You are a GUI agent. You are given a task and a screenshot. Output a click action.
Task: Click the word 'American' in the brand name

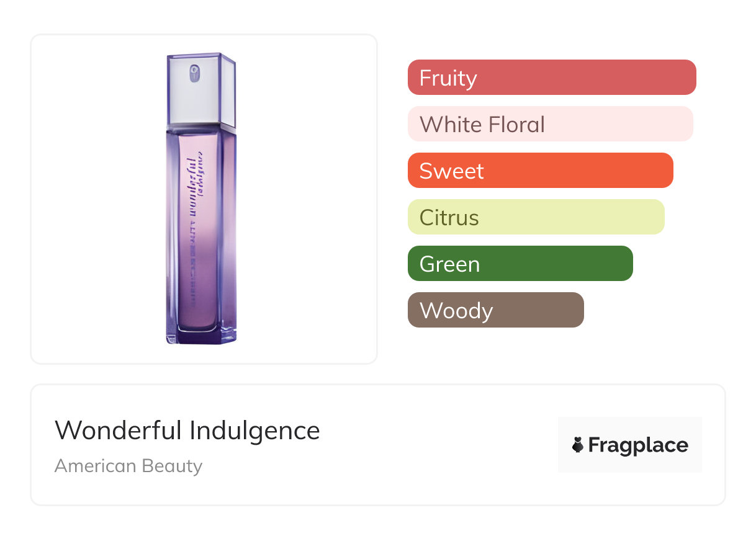[x=95, y=466]
